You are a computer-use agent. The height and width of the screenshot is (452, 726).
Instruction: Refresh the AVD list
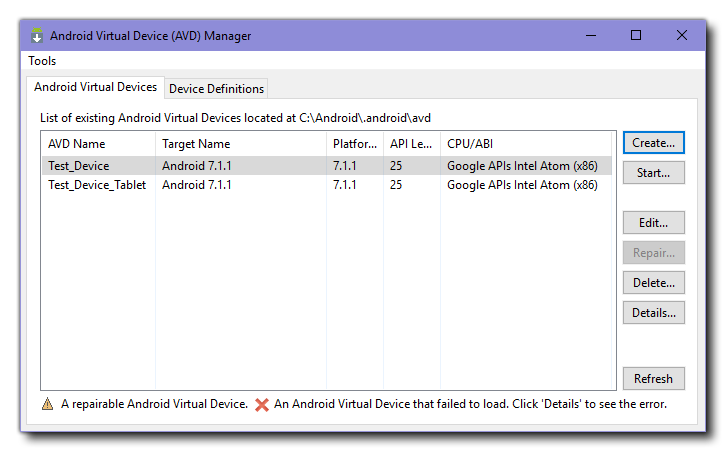(653, 378)
